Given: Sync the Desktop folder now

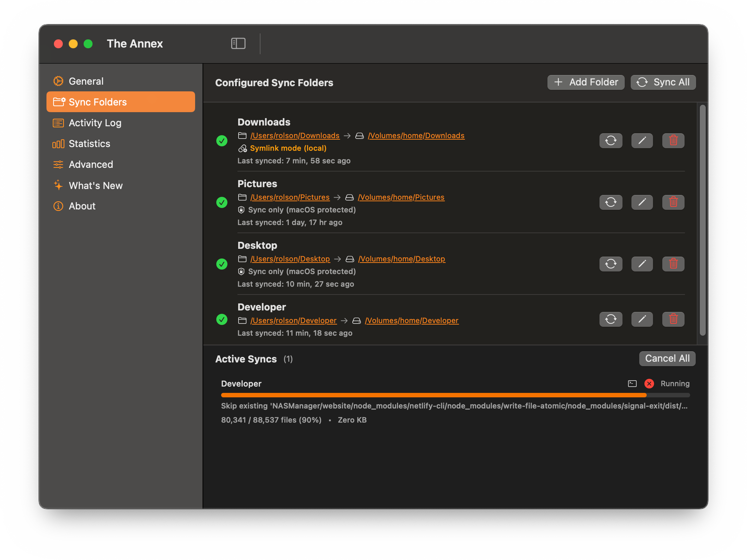Looking at the screenshot, I should point(611,264).
